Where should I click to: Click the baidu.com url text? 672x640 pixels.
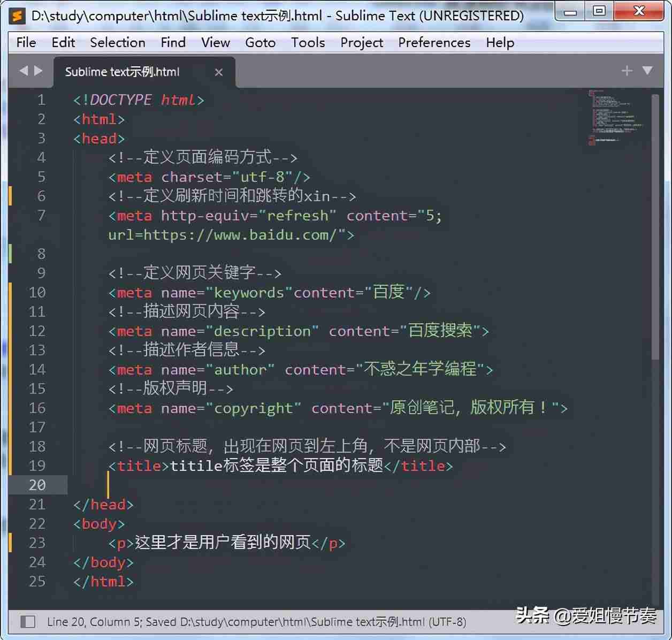tap(231, 235)
